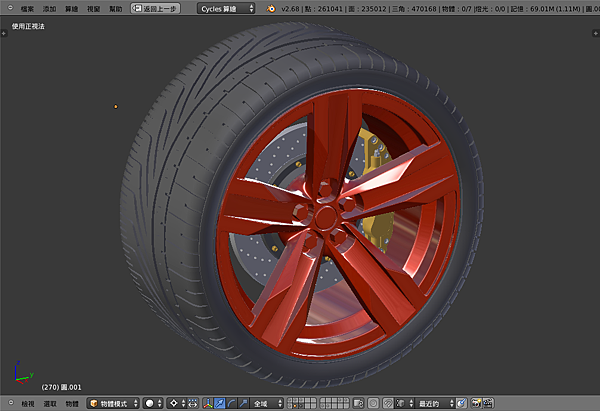This screenshot has height=411, width=600.
Task: Open the 檔案 (File) menu
Action: tap(27, 8)
